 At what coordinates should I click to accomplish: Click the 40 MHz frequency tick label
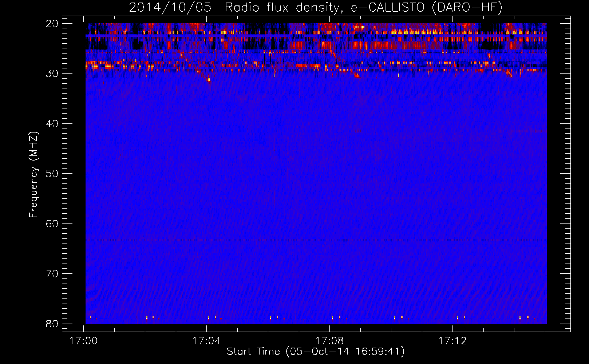[52, 124]
